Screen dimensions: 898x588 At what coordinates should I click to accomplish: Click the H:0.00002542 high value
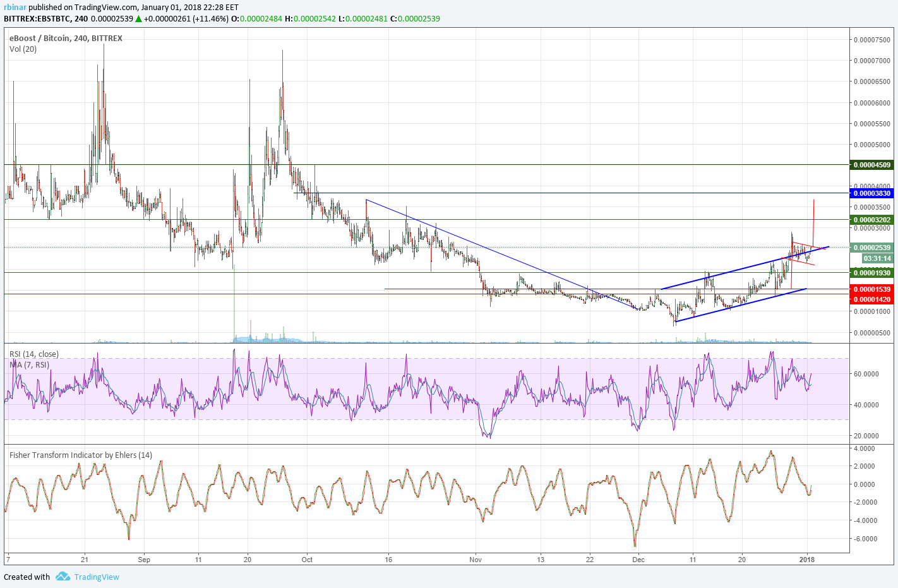tap(310, 18)
